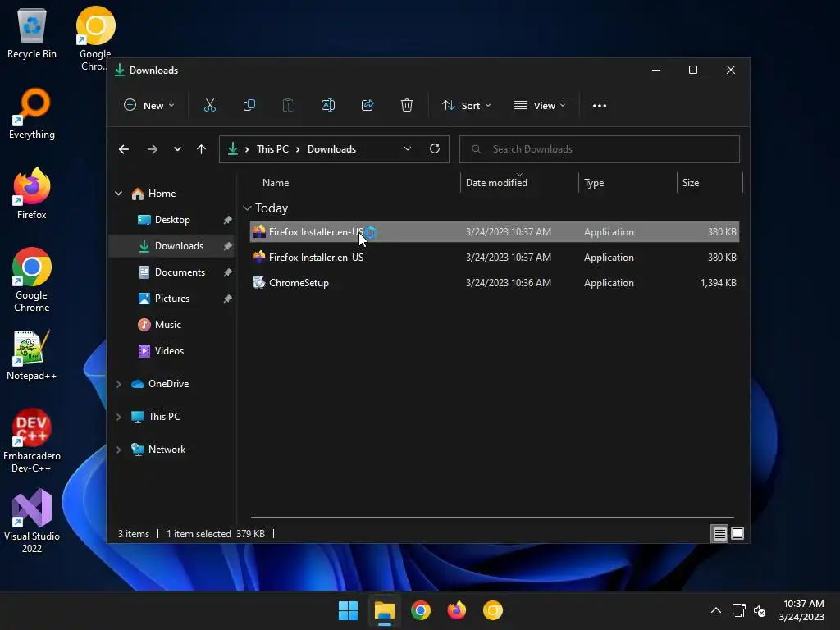Open the Sort dropdown menu
Image resolution: width=840 pixels, height=630 pixels.
(x=466, y=106)
